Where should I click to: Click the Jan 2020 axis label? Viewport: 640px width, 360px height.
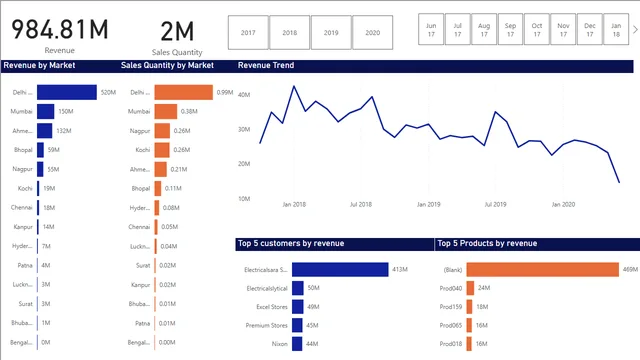click(563, 204)
